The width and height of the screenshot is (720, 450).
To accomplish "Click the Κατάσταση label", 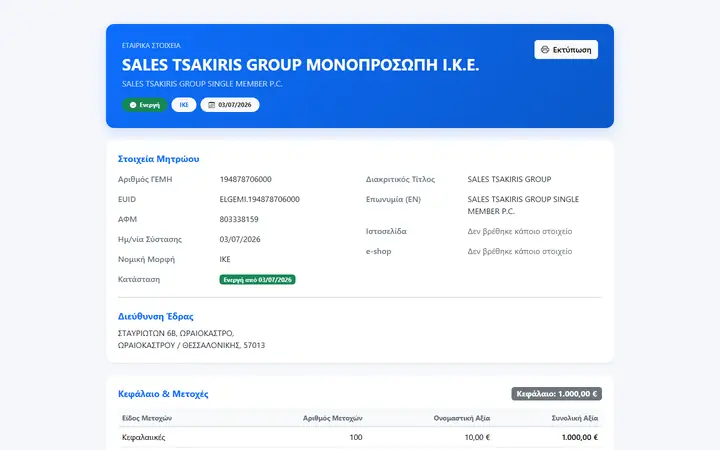I will pos(139,279).
